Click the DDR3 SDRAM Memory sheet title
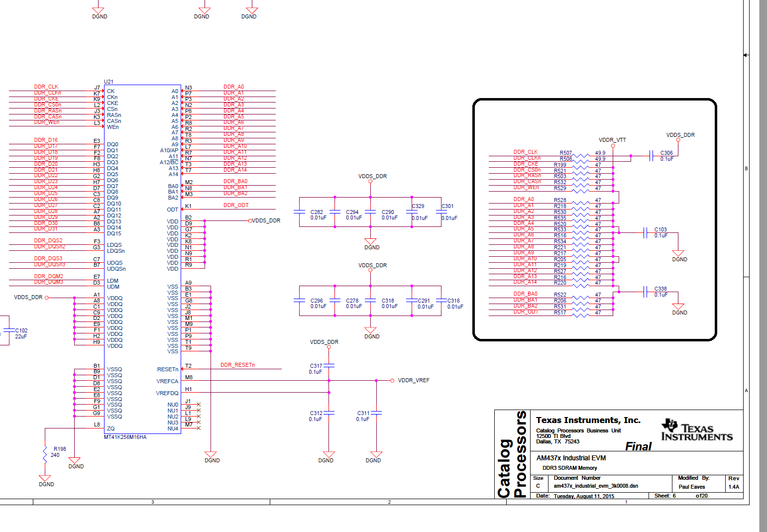 [569, 468]
